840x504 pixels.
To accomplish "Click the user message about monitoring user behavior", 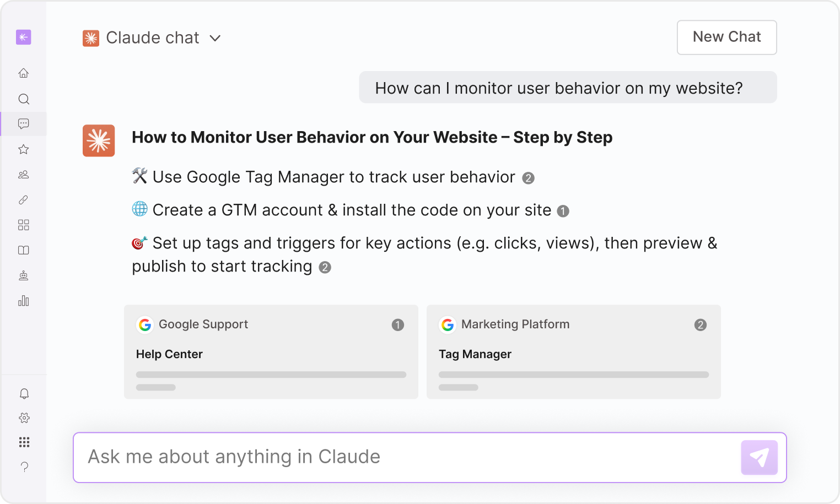I will [568, 88].
